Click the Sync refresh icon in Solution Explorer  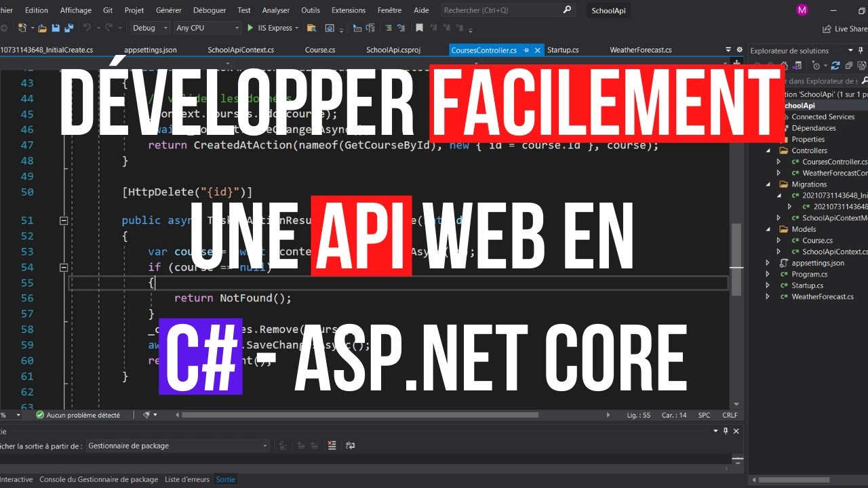pyautogui.click(x=835, y=66)
